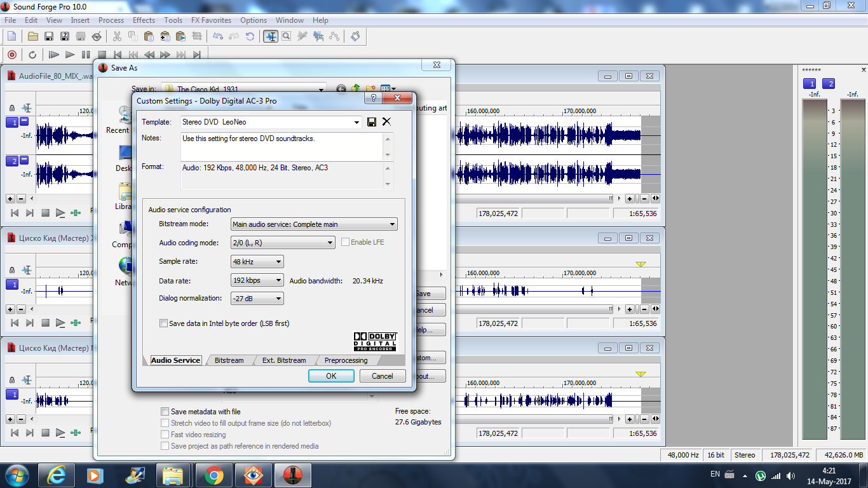Save the template with floppy icon
The height and width of the screenshot is (488, 868).
[372, 122]
